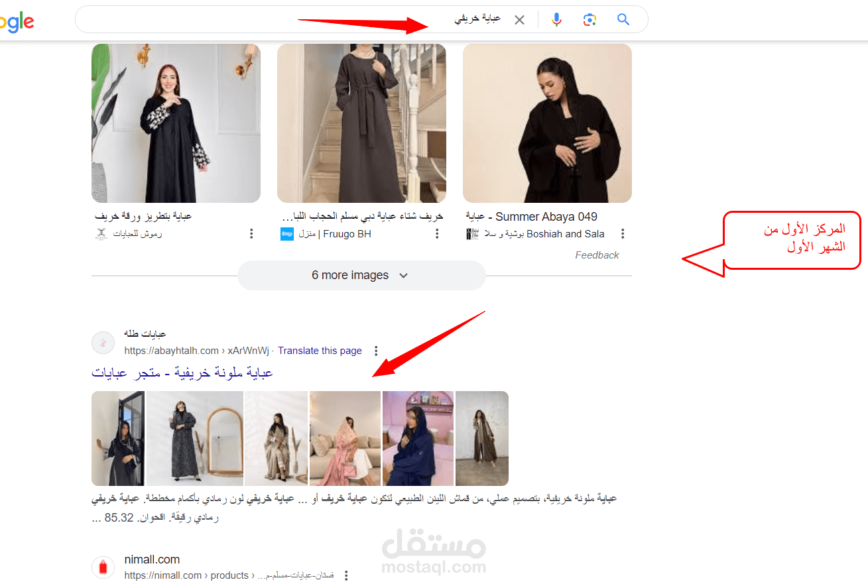
Task: Click the pink abaya thumbnail in the abayhtalh result
Action: pyautogui.click(x=345, y=438)
